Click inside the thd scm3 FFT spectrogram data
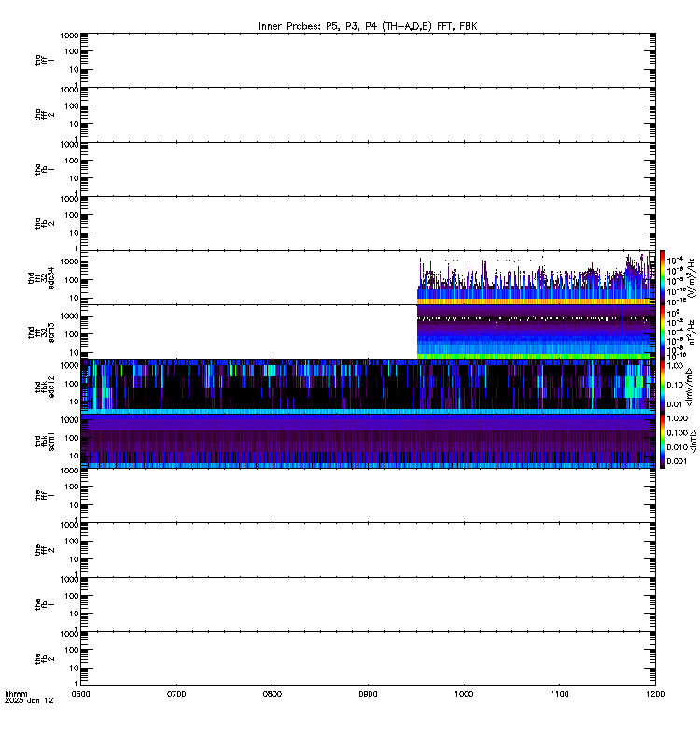 pos(536,332)
